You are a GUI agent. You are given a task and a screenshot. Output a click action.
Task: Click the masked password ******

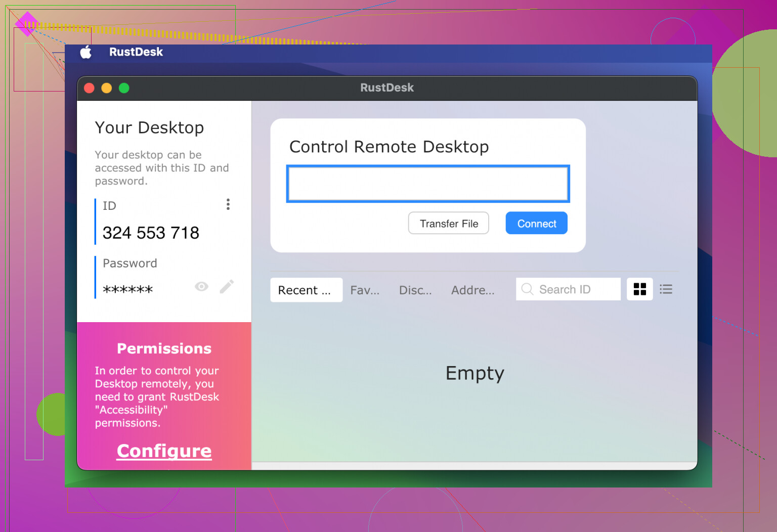click(127, 290)
